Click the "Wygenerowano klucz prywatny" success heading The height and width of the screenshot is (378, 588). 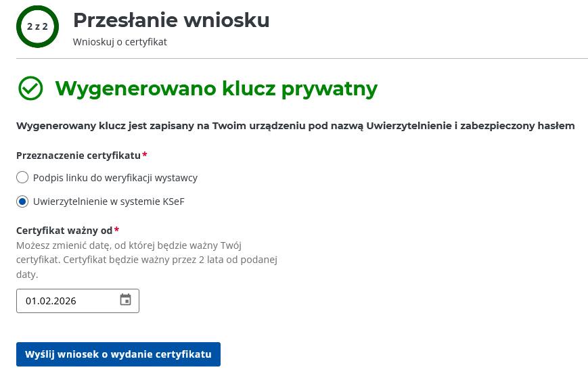[x=216, y=89]
